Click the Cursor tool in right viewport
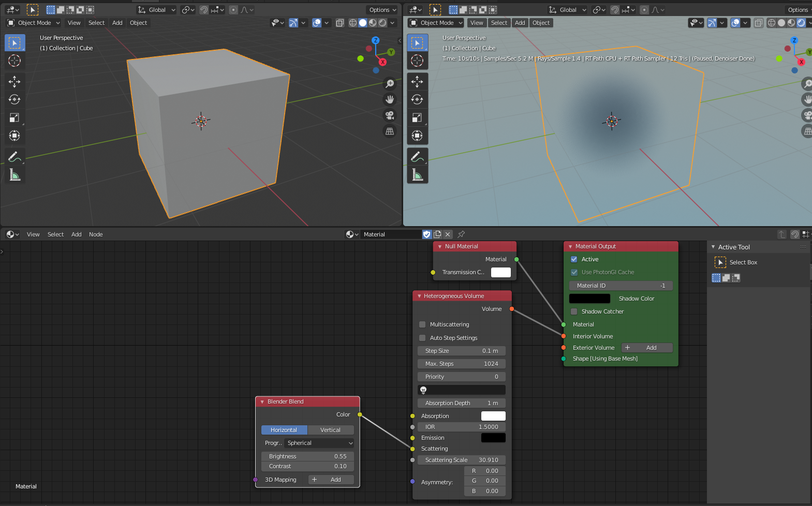 [417, 61]
